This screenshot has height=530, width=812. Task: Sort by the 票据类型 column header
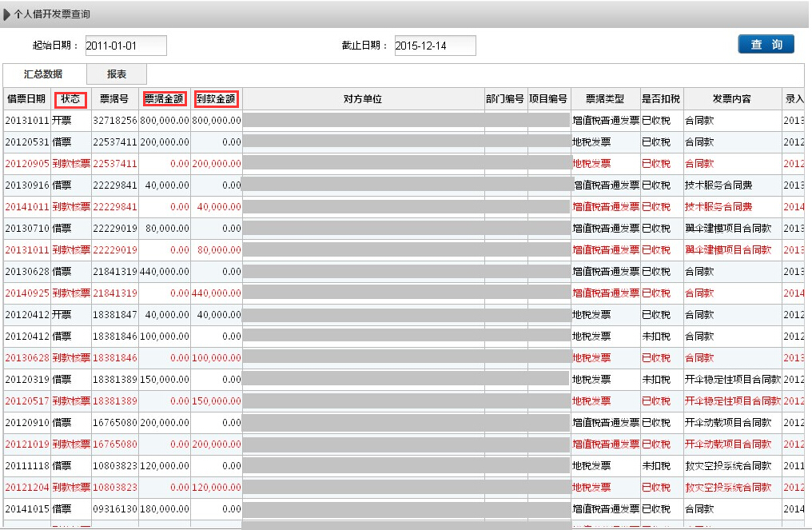tap(604, 99)
